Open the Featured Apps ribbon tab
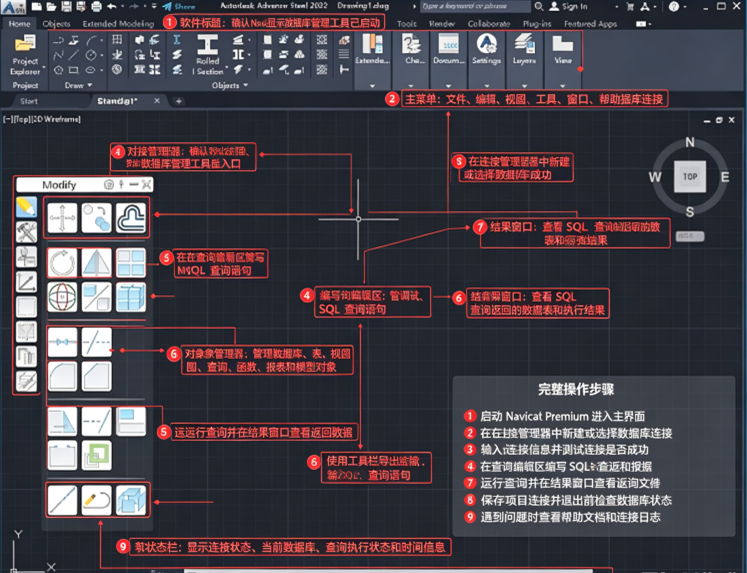 tap(590, 23)
